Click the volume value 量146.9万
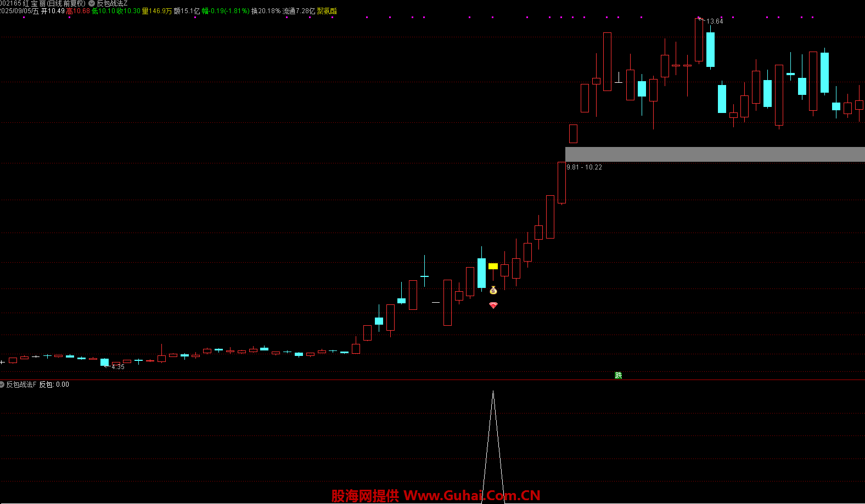 click(156, 11)
